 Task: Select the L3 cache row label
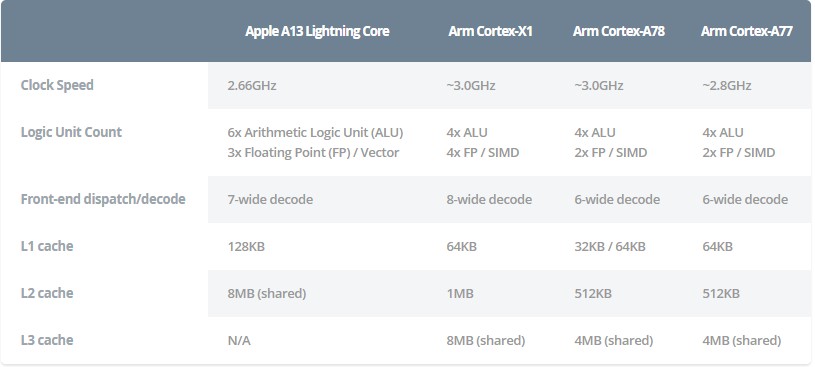(47, 340)
